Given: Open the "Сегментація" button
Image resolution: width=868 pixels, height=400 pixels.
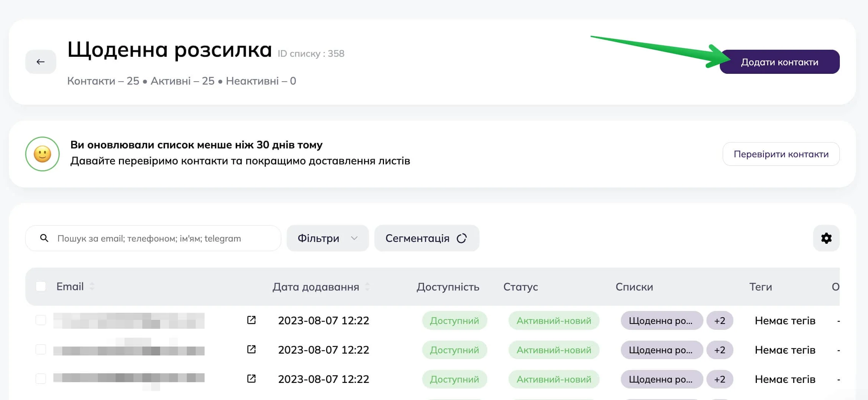Looking at the screenshot, I should pos(427,238).
